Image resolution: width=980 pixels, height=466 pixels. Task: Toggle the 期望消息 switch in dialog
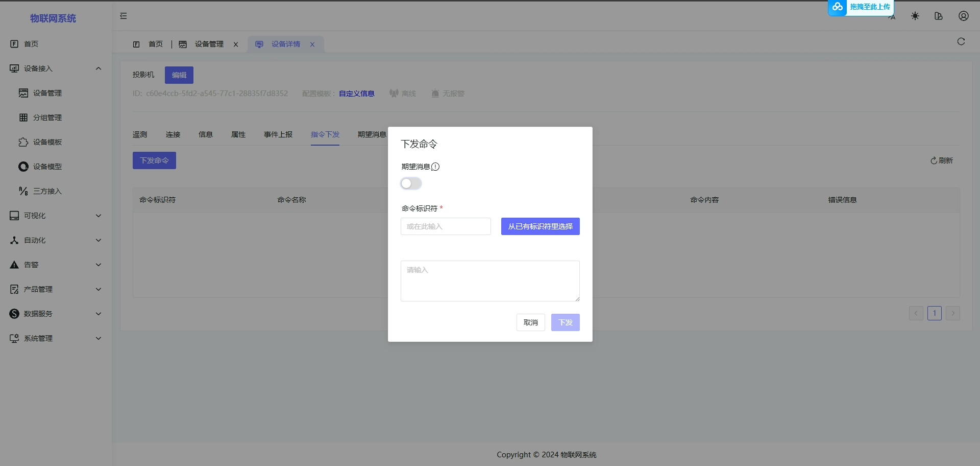point(411,183)
